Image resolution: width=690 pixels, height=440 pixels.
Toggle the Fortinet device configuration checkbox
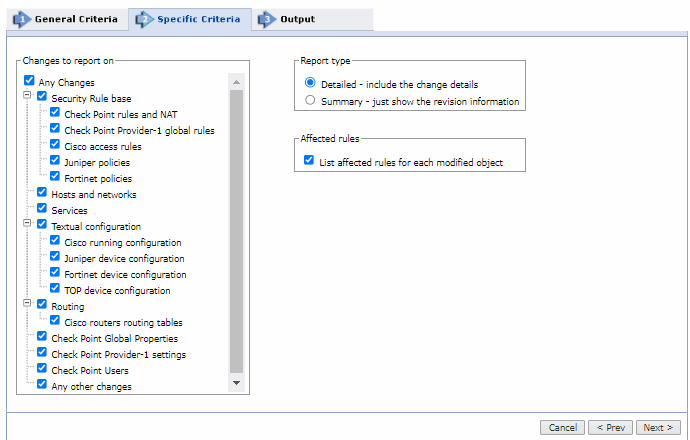tap(55, 274)
